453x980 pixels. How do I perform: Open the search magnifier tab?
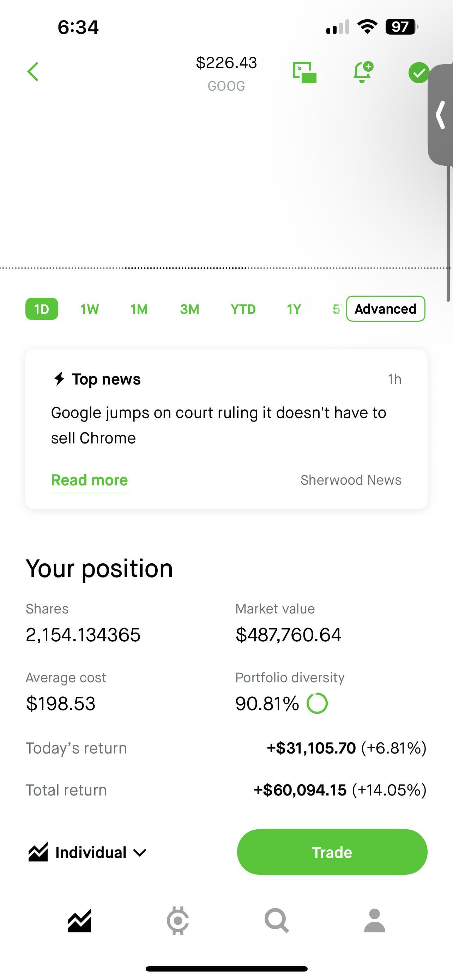click(277, 921)
